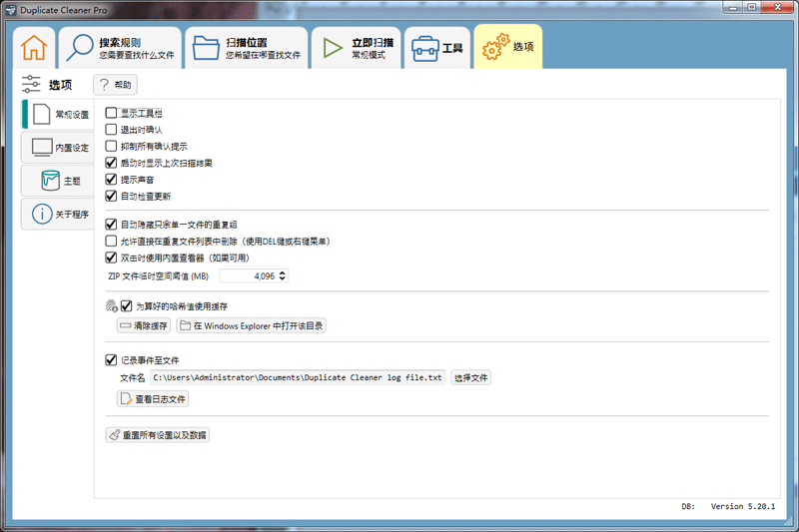Click the ZIP 文件临时空间阈值 (MB) label
The image size is (799, 532).
[x=159, y=275]
